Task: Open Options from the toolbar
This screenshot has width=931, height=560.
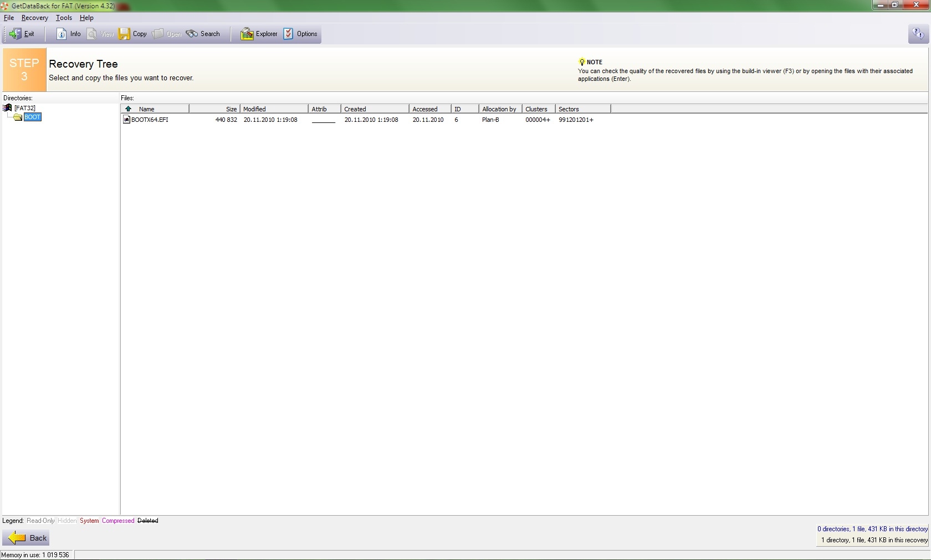Action: point(300,34)
